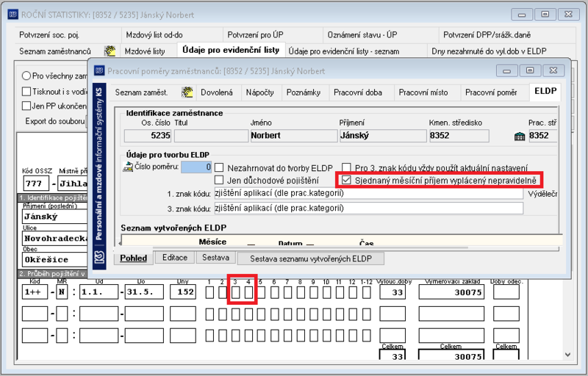This screenshot has height=376, width=588.
Task: Click the Číslo poměru input field
Action: (196, 167)
